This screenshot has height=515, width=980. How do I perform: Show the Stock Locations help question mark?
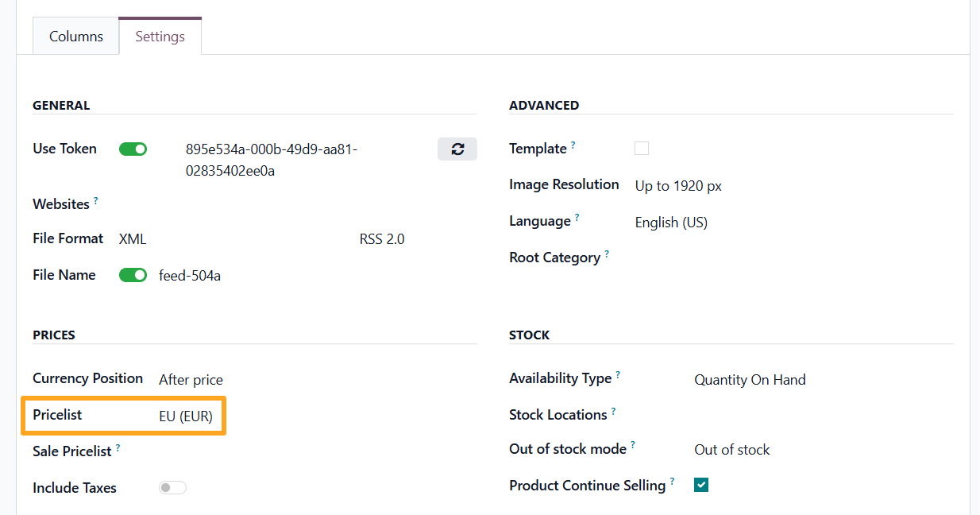(614, 412)
